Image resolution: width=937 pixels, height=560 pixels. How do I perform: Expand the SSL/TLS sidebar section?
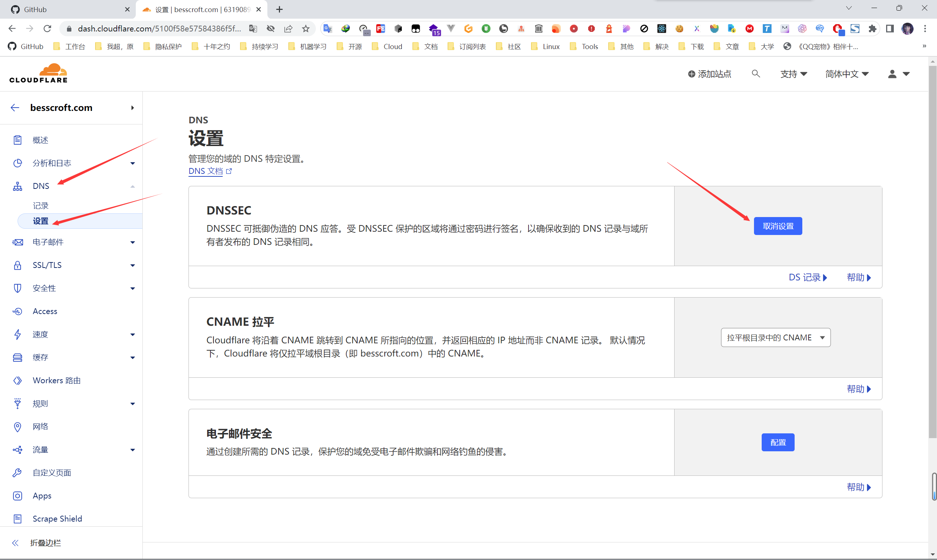tap(132, 265)
